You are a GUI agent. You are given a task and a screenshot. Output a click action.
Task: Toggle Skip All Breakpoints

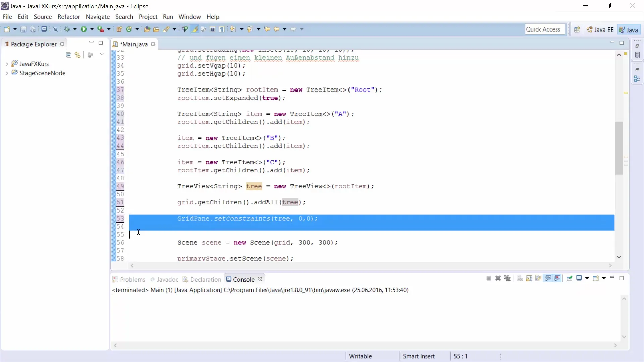coord(55,29)
